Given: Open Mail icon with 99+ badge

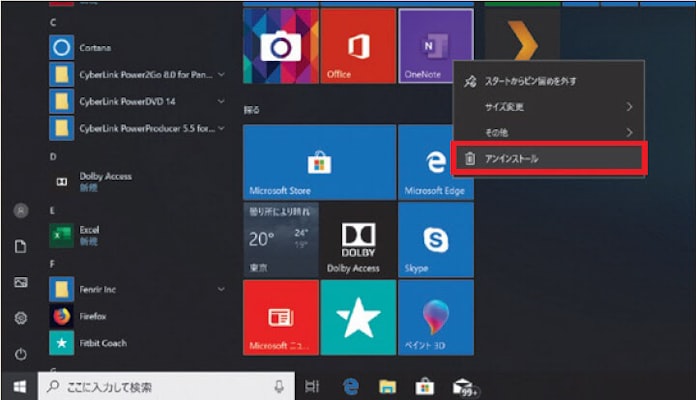Looking at the screenshot, I should [x=464, y=388].
